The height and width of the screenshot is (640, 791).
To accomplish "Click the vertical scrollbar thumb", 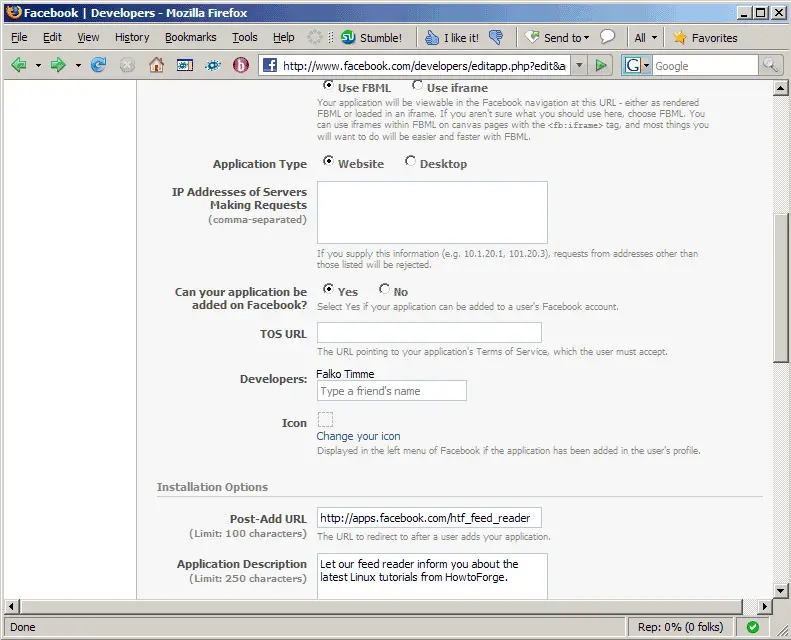I will 780,288.
